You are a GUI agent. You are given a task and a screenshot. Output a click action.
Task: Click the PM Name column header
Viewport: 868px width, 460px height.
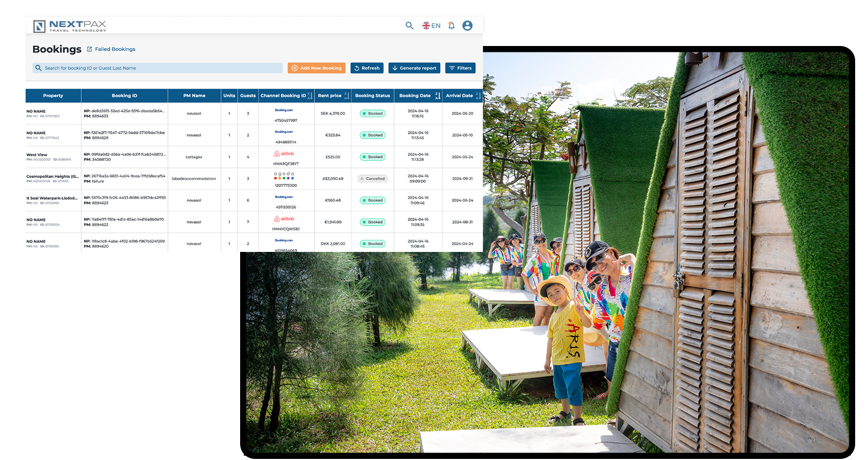pos(194,96)
